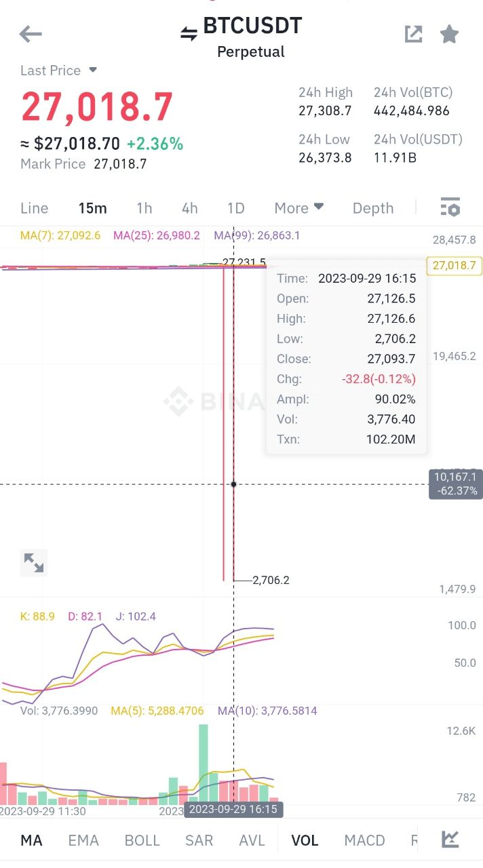The width and height of the screenshot is (483, 868).
Task: Expand chart fullscreen with the arrows icon
Action: [x=33, y=563]
